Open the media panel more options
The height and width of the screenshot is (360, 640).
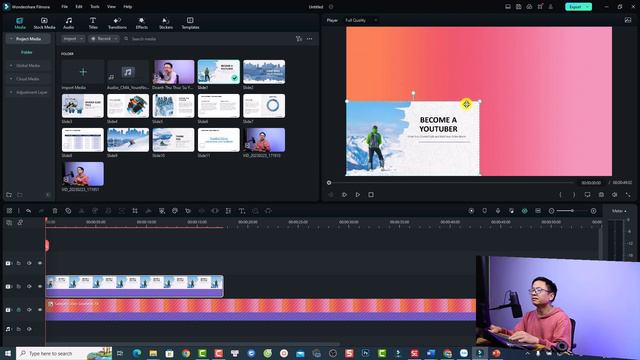click(309, 39)
